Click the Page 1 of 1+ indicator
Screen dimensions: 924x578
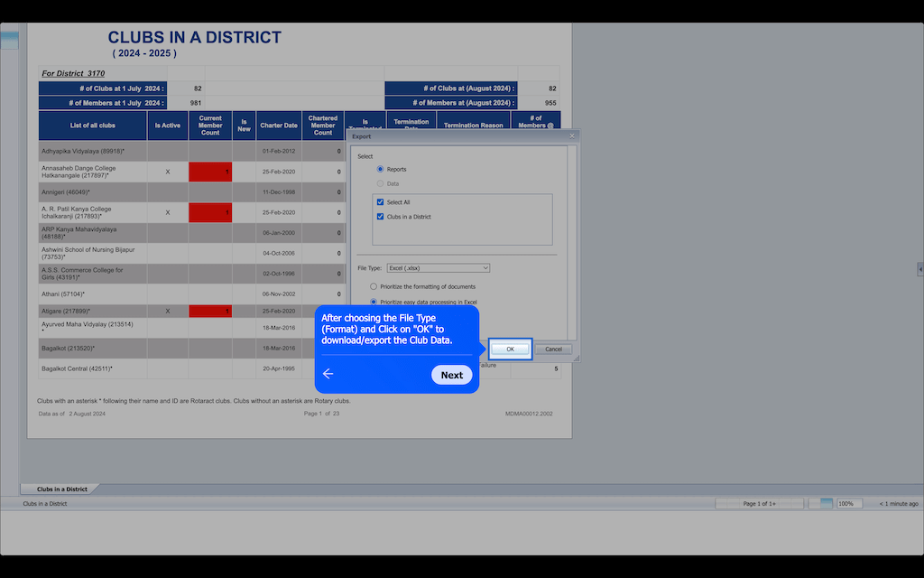[x=759, y=503]
